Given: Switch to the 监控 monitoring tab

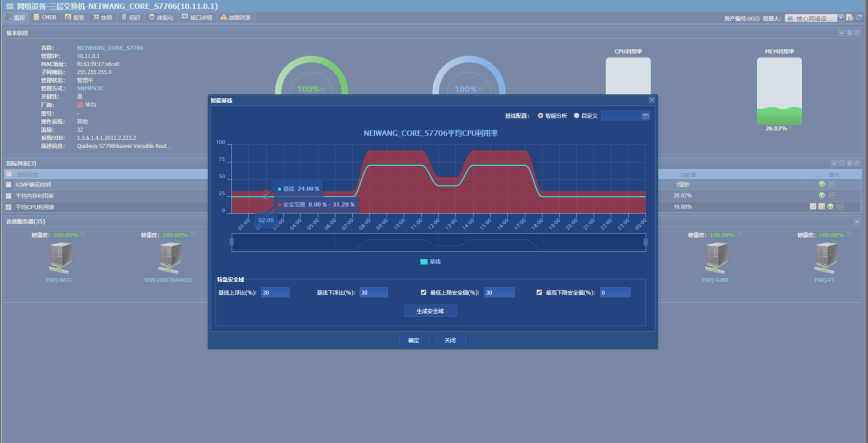Looking at the screenshot, I should pyautogui.click(x=15, y=18).
